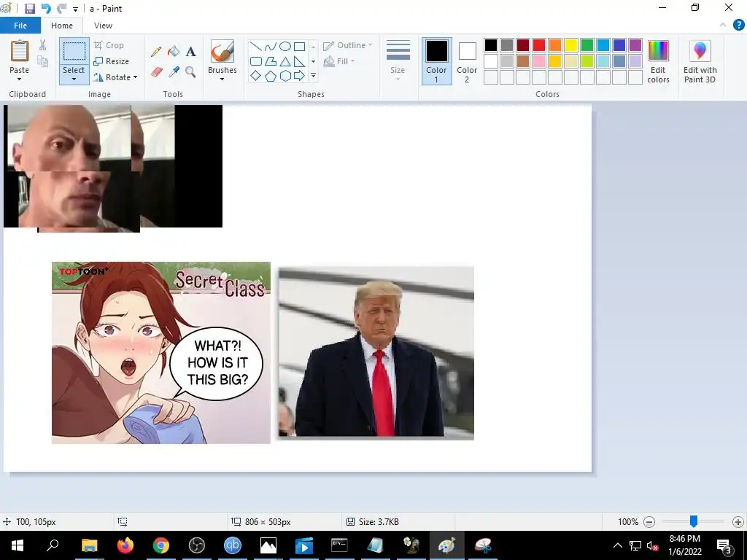Click the Cut scissors icon
747x560 pixels.
(x=43, y=45)
